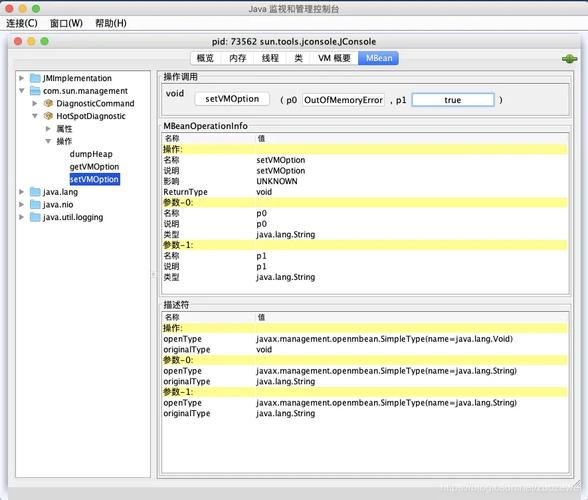This screenshot has height=500, width=588.
Task: Click the JConsole inner window green zoom button
Action: [x=45, y=41]
